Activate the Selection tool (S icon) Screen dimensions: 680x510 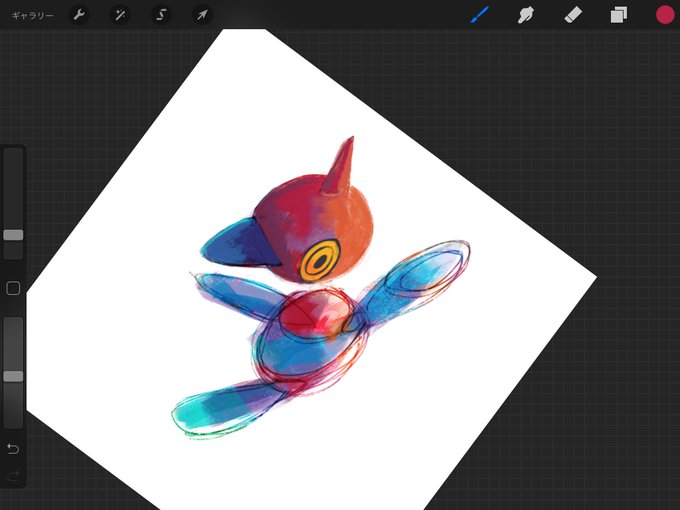161,15
